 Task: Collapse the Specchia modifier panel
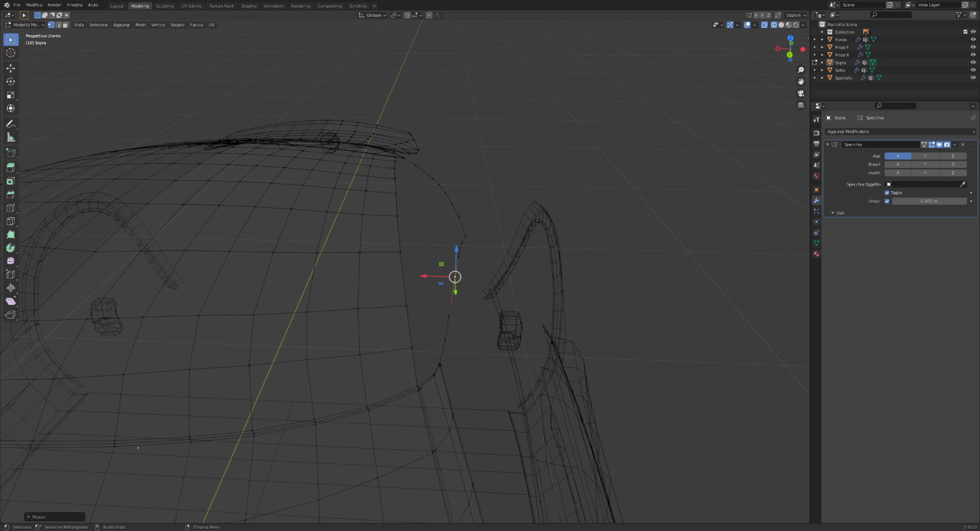827,144
